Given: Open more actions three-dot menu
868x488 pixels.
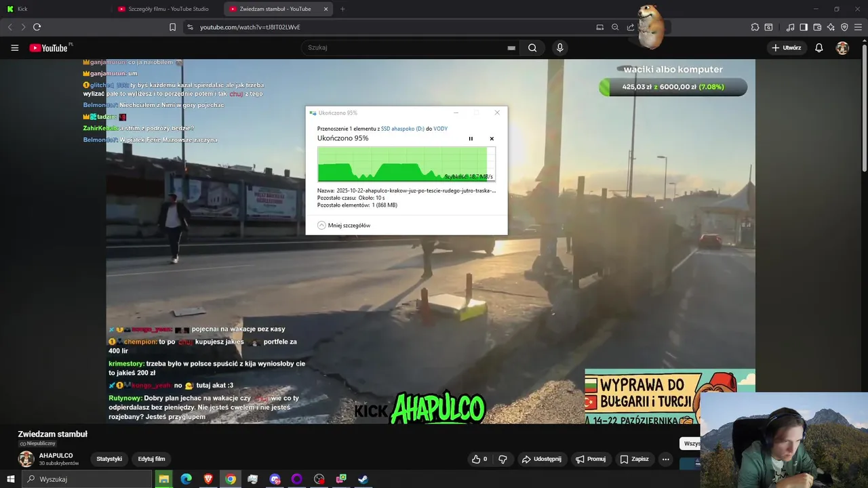Looking at the screenshot, I should coord(666,459).
